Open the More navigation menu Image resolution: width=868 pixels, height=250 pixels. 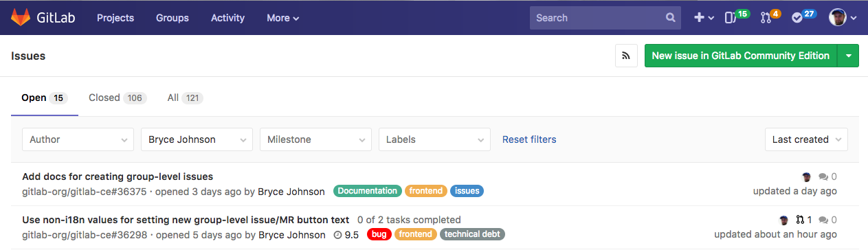pyautogui.click(x=282, y=18)
